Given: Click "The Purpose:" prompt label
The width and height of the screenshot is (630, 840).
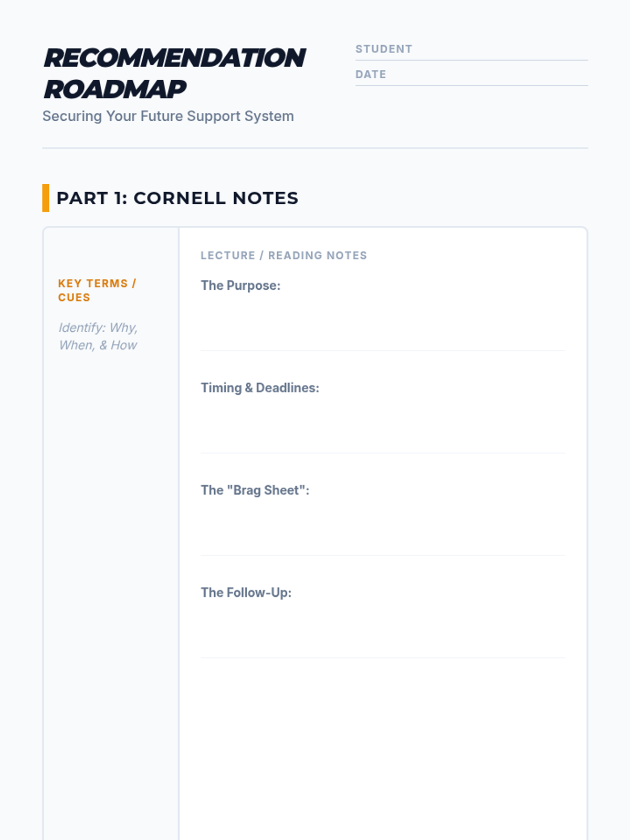Looking at the screenshot, I should tap(240, 286).
